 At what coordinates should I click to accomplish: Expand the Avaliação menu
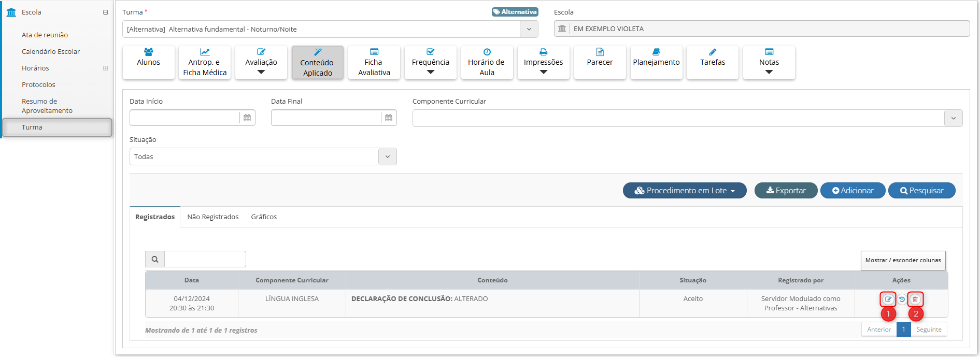click(261, 62)
